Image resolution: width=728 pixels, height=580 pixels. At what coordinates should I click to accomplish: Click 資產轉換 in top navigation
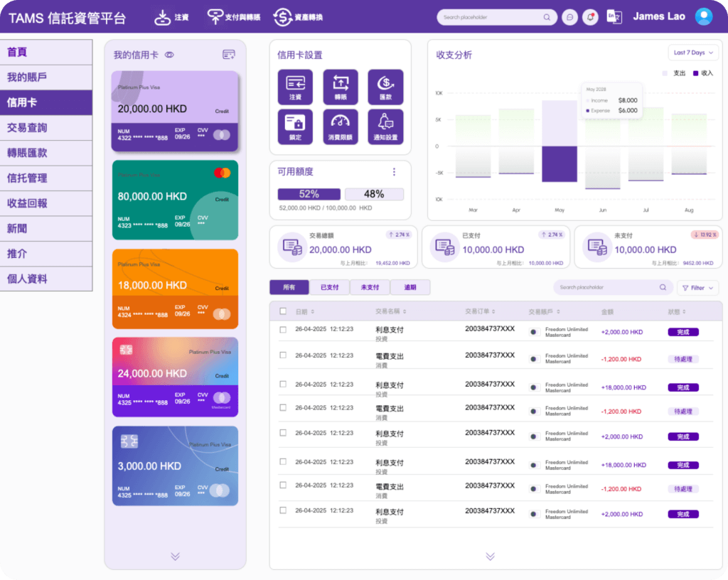coord(298,17)
